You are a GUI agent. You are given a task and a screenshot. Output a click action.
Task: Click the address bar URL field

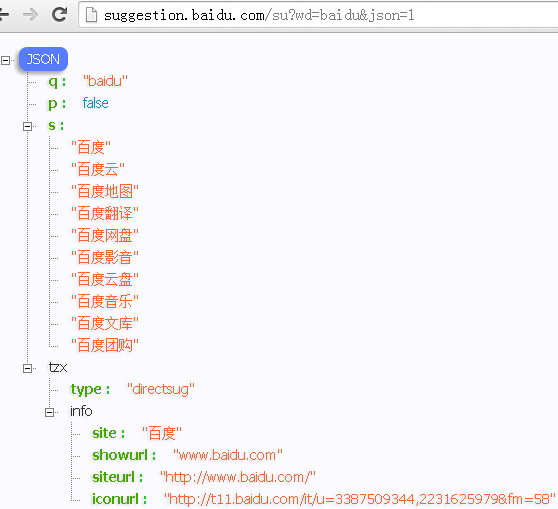pyautogui.click(x=318, y=15)
